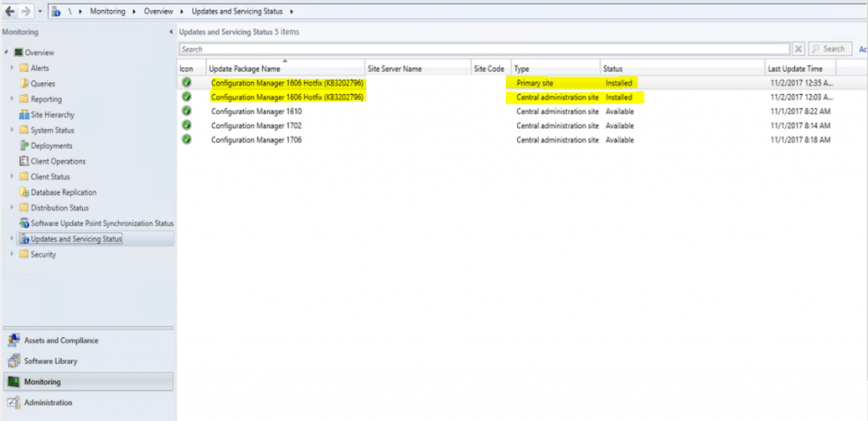The image size is (868, 421).
Task: Expand the Security tree node
Action: point(13,254)
